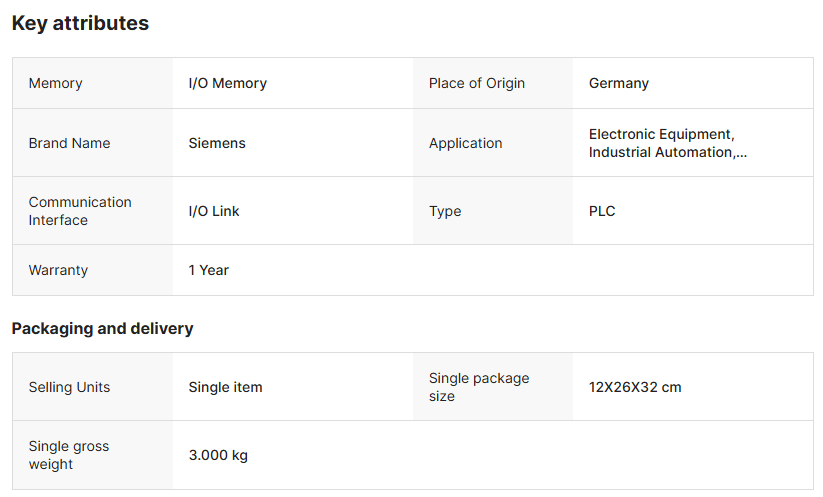
Task: Click the Application attribute label
Action: 465,143
